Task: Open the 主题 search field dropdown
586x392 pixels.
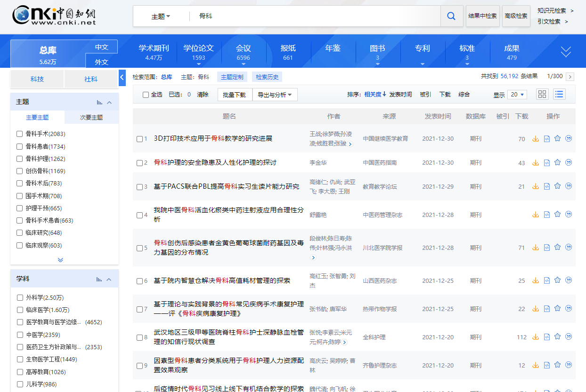Action: (x=161, y=16)
